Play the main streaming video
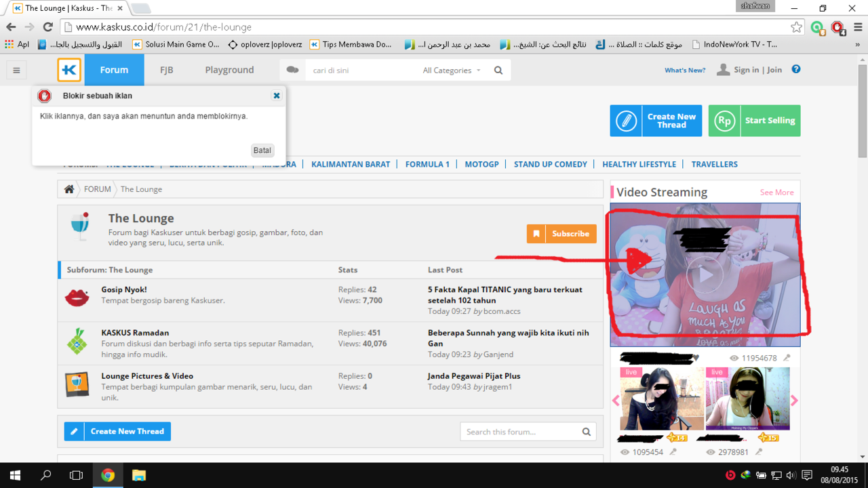Viewport: 868px width, 488px height. pos(705,275)
